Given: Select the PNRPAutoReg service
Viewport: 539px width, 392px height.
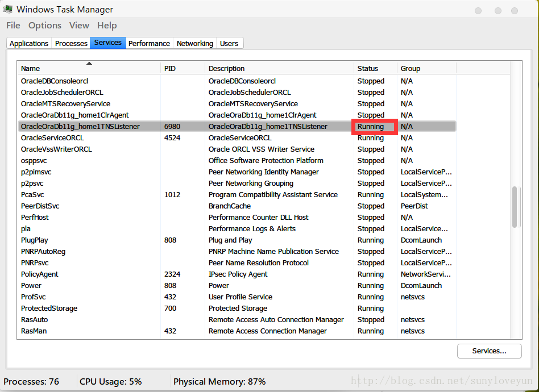Looking at the screenshot, I should coord(43,251).
